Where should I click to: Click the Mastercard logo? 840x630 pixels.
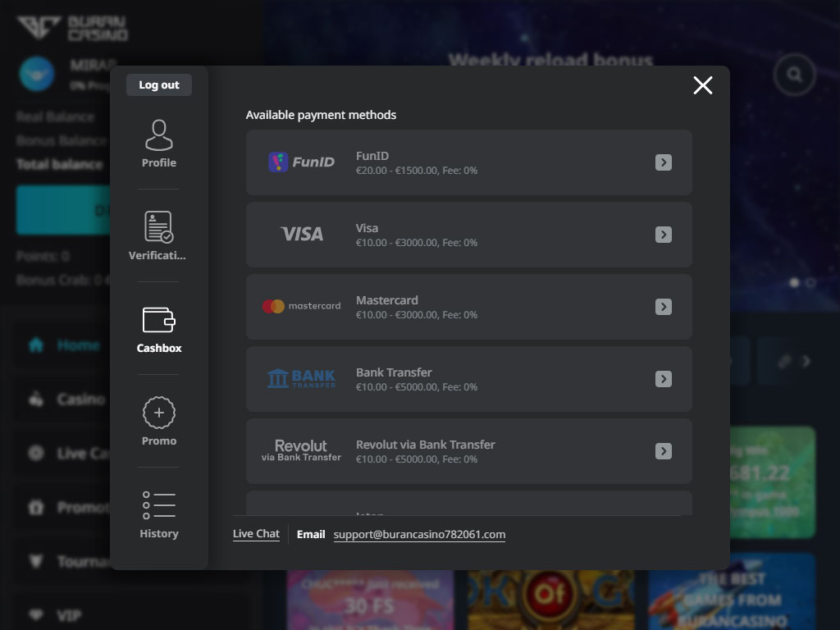pyautogui.click(x=301, y=307)
